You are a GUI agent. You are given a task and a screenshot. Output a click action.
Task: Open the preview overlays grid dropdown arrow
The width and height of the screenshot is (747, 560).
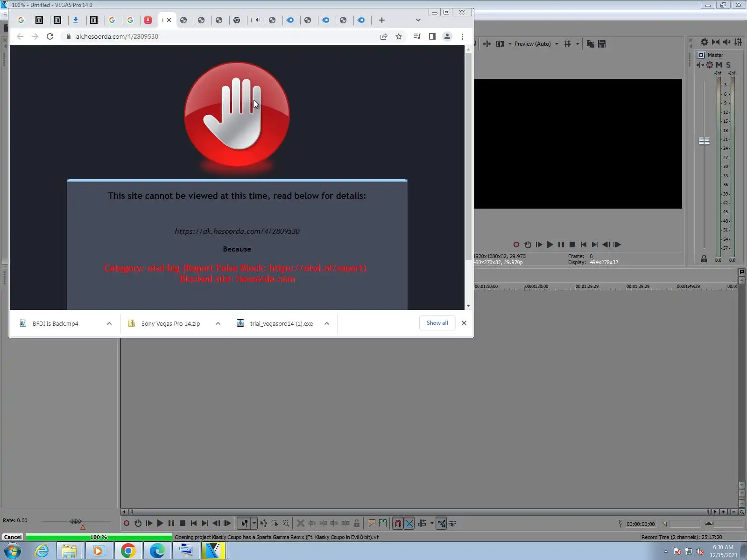pos(578,44)
